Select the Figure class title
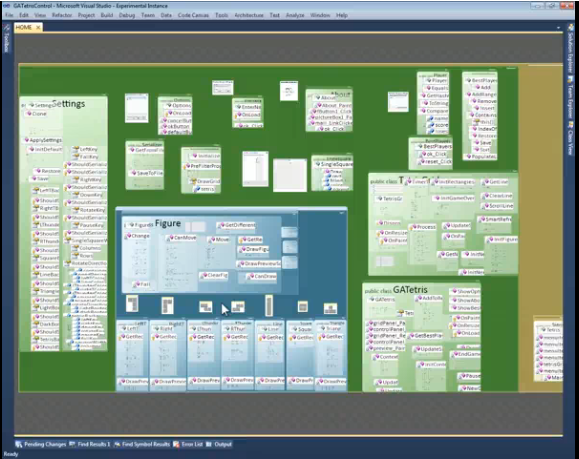This screenshot has width=579, height=459. point(168,223)
